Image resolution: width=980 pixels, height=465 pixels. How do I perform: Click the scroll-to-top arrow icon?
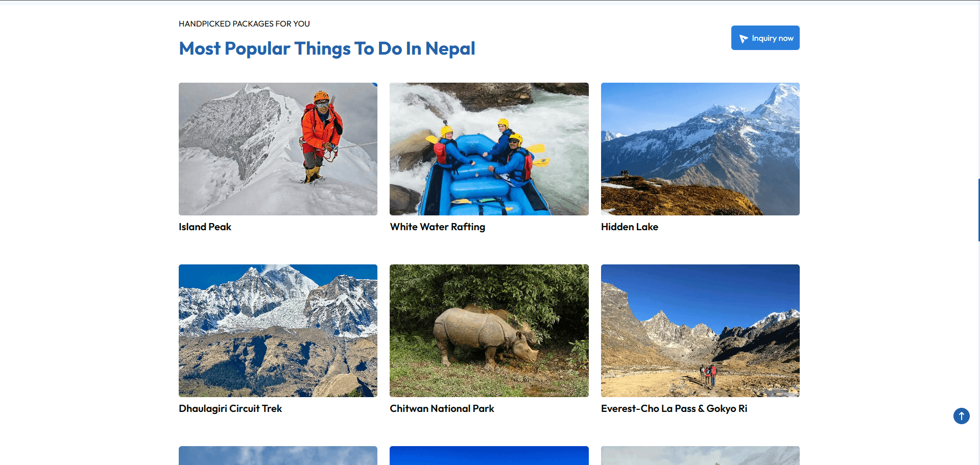pyautogui.click(x=961, y=416)
